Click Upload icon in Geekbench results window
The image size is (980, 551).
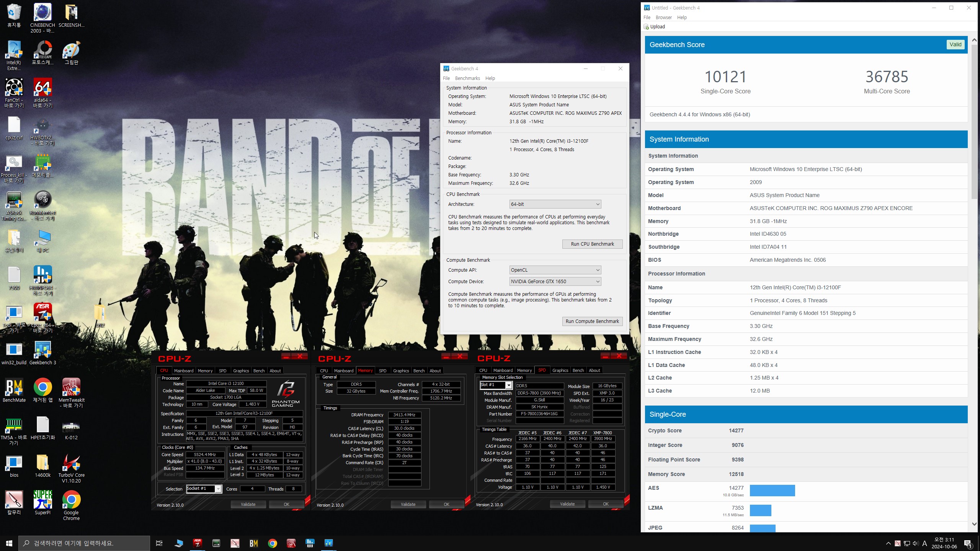click(654, 26)
